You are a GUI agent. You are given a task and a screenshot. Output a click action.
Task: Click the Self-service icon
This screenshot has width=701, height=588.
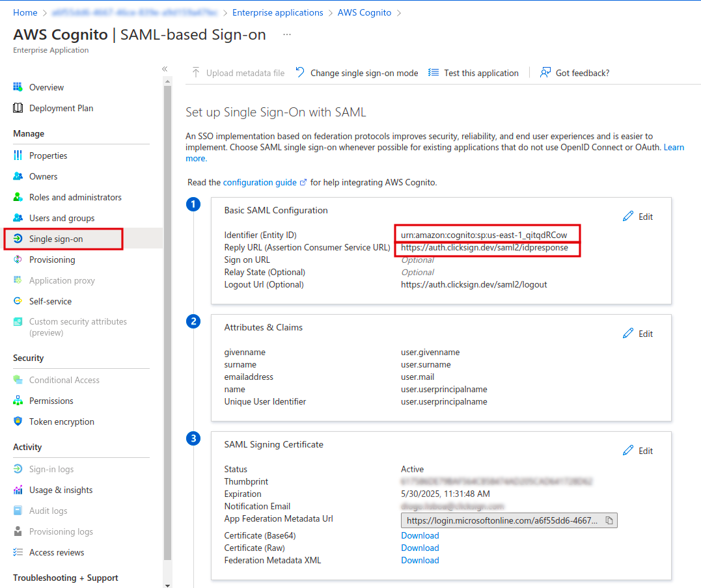pos(18,301)
